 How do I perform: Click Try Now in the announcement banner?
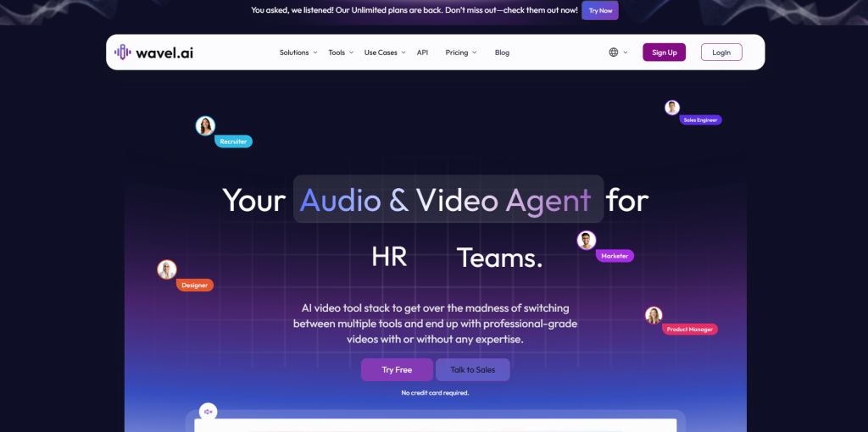(x=600, y=11)
